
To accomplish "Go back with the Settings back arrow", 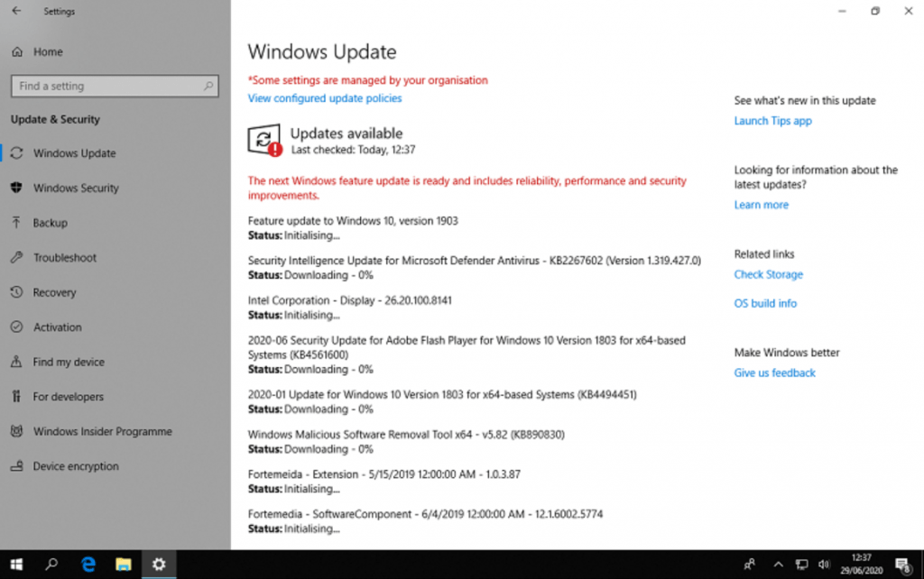I will (x=16, y=11).
